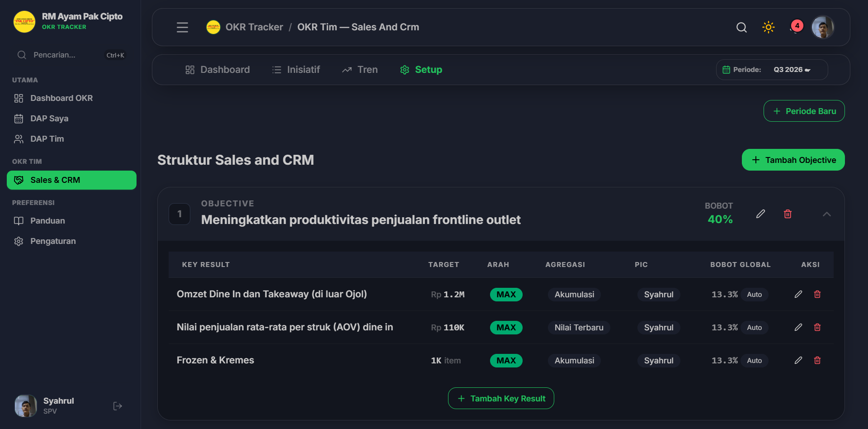Click the Rp 1.2M target value
The image size is (868, 429).
click(x=448, y=295)
